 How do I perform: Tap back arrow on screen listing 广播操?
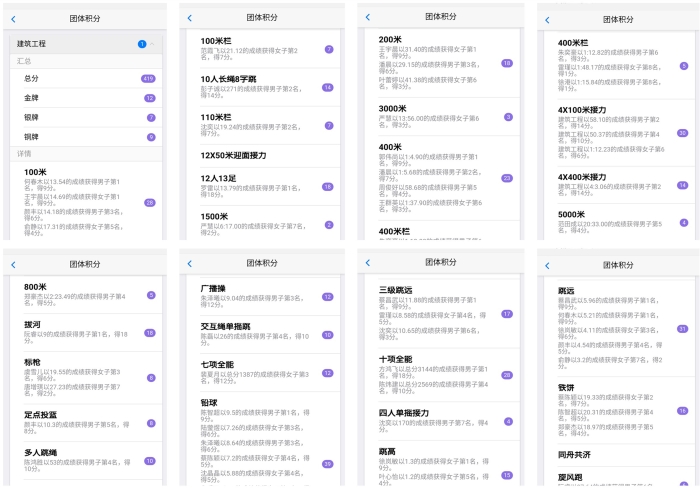coord(190,265)
